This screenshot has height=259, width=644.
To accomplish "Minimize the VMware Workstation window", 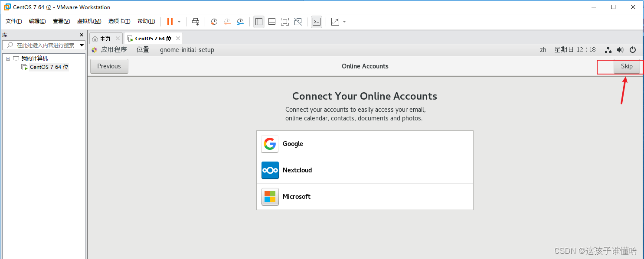I will [593, 7].
